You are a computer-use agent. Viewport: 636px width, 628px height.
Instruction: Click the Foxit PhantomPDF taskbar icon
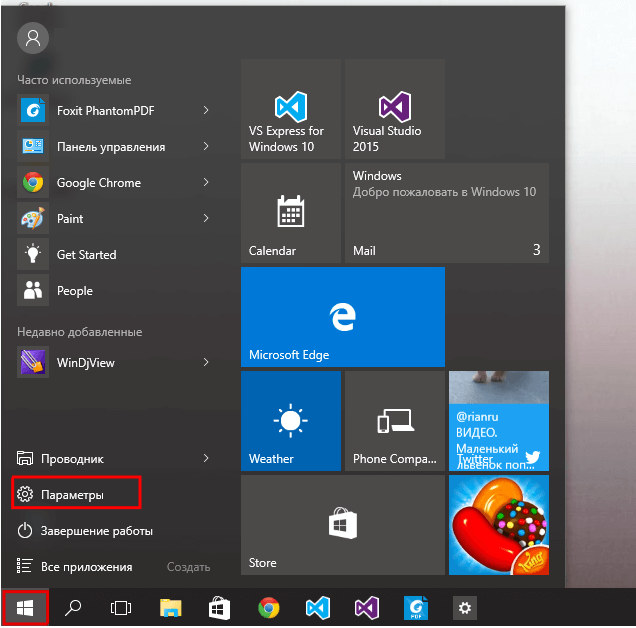[415, 607]
